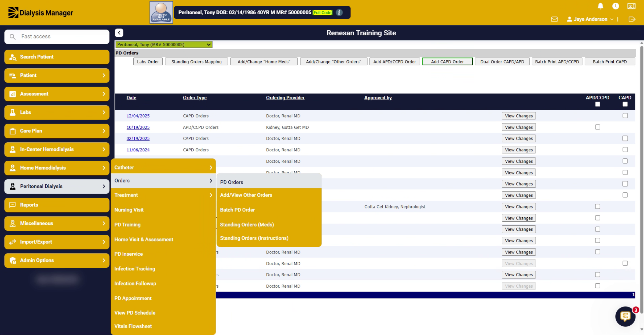This screenshot has width=644, height=335.
Task: Click the Care Plan clipboard icon
Action: (13, 131)
